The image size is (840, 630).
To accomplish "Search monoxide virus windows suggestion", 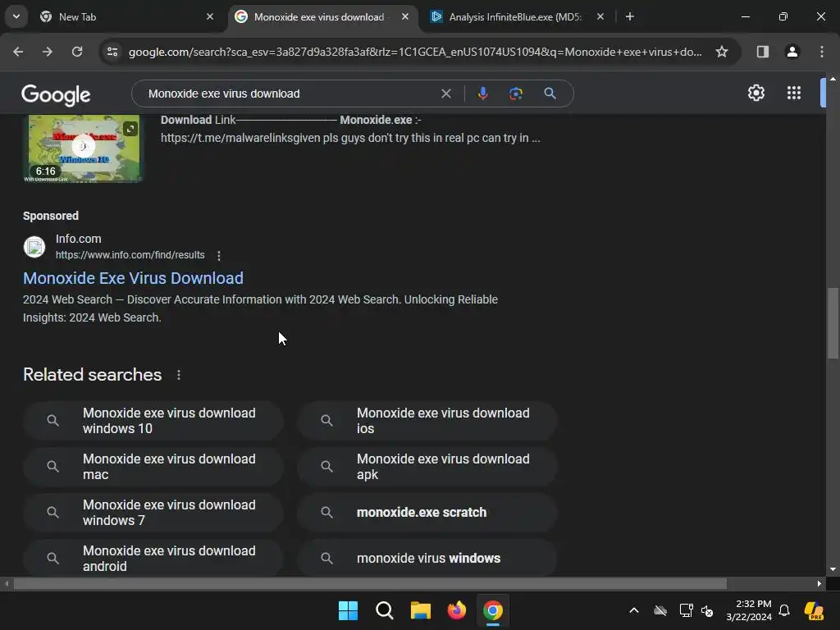I will point(427,558).
